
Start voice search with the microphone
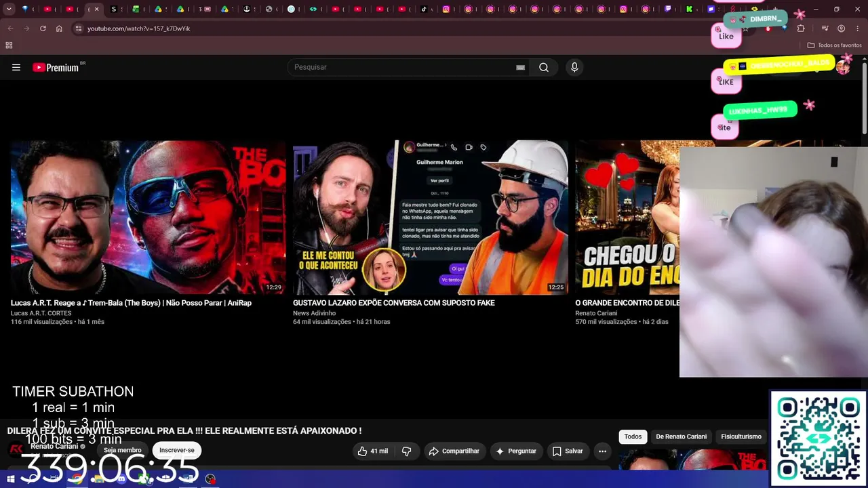[574, 67]
